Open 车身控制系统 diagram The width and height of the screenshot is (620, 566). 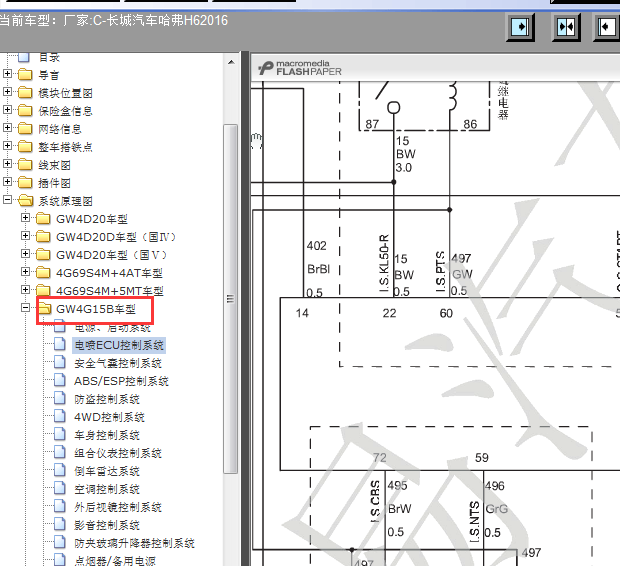107,435
